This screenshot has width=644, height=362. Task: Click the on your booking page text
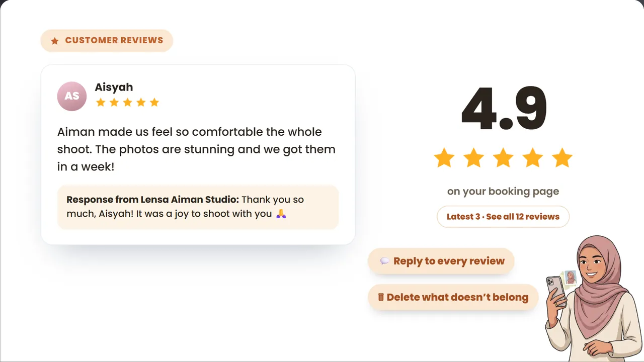point(503,192)
